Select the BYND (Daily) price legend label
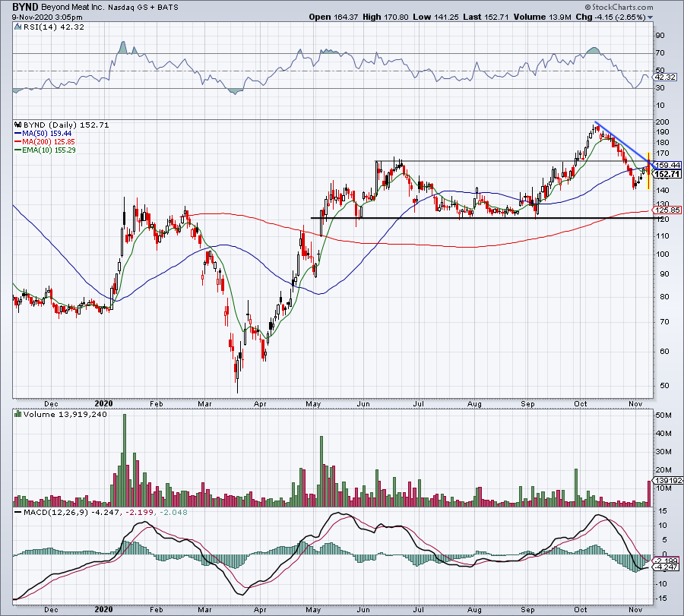This screenshot has height=616, width=684. click(49, 125)
